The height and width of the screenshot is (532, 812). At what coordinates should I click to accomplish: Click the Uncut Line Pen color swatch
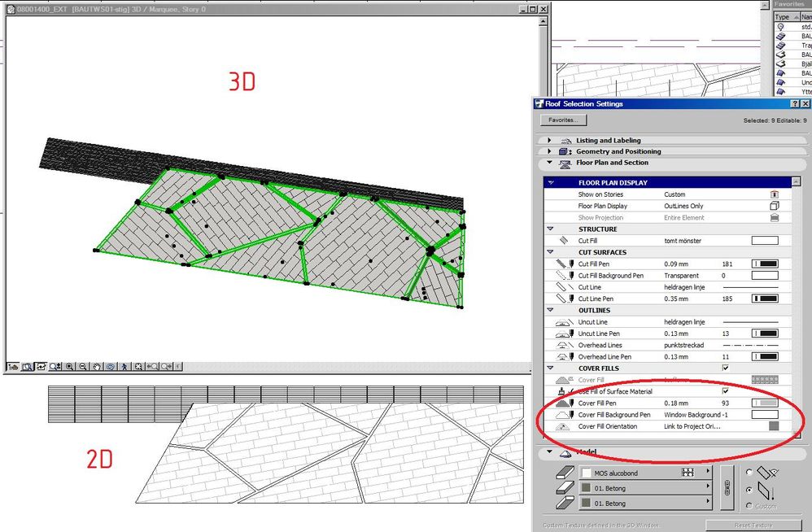coord(765,334)
